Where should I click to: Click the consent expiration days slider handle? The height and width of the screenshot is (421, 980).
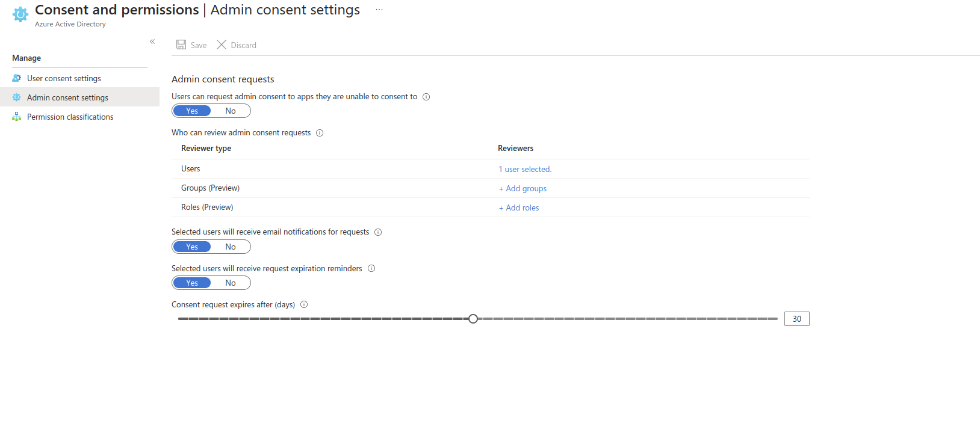click(473, 319)
